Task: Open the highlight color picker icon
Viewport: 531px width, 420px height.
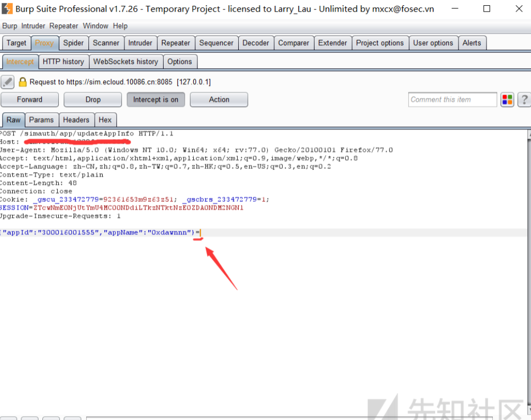Action: pyautogui.click(x=507, y=100)
